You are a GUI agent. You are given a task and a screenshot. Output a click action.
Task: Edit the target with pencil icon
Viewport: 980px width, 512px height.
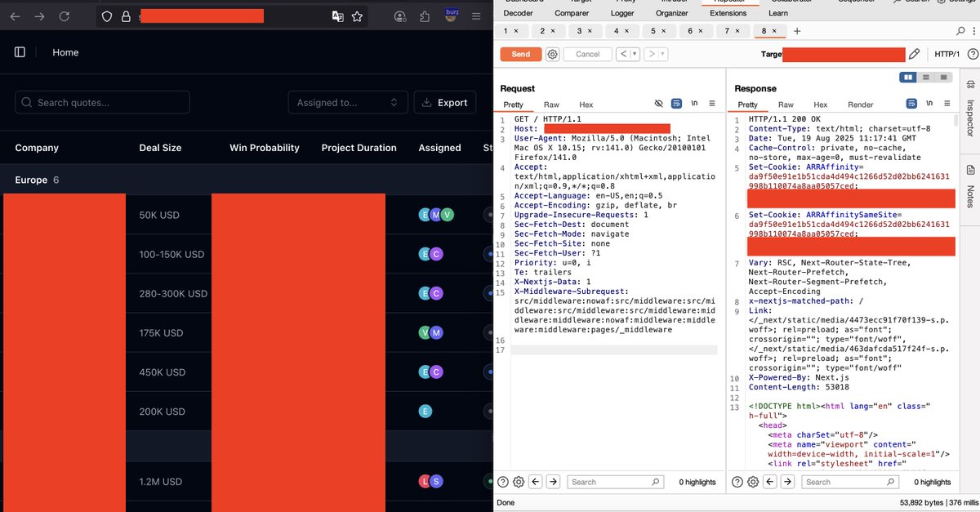pos(914,54)
